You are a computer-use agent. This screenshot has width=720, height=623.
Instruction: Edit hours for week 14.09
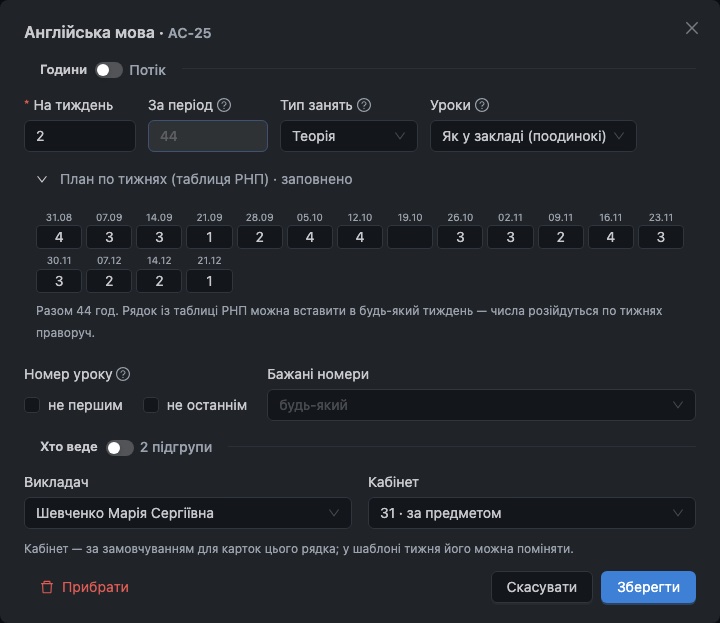[x=159, y=237]
